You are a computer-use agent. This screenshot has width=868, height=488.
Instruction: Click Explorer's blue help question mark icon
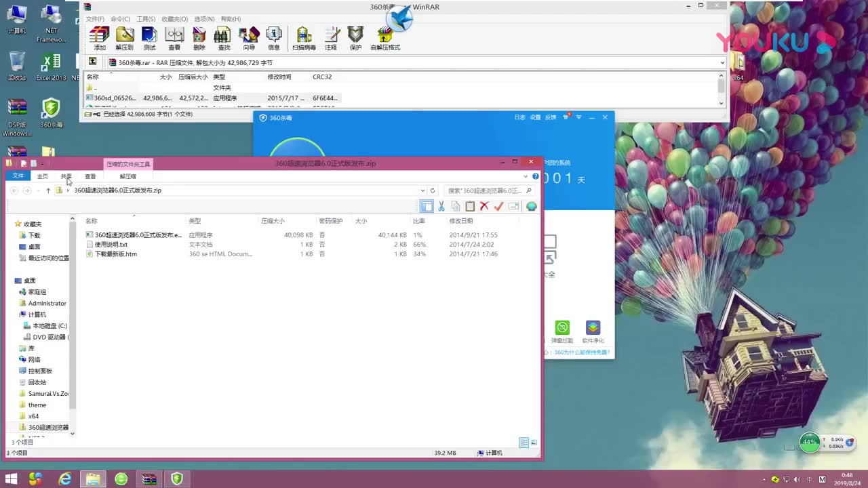(x=536, y=176)
